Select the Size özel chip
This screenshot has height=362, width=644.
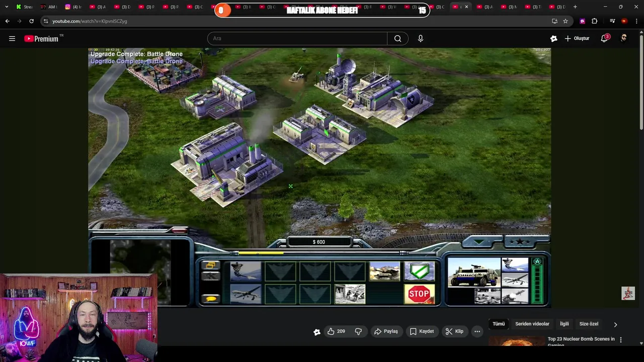pos(589,324)
